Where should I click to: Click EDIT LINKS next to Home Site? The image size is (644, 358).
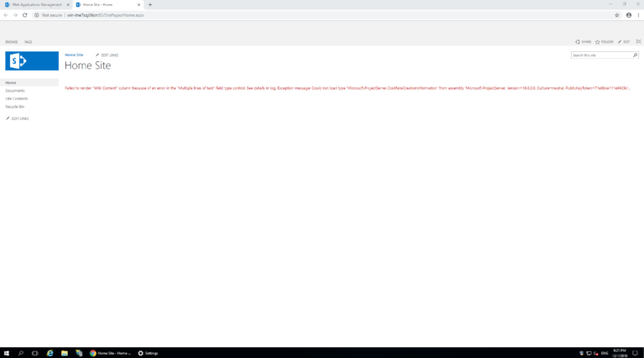[106, 55]
